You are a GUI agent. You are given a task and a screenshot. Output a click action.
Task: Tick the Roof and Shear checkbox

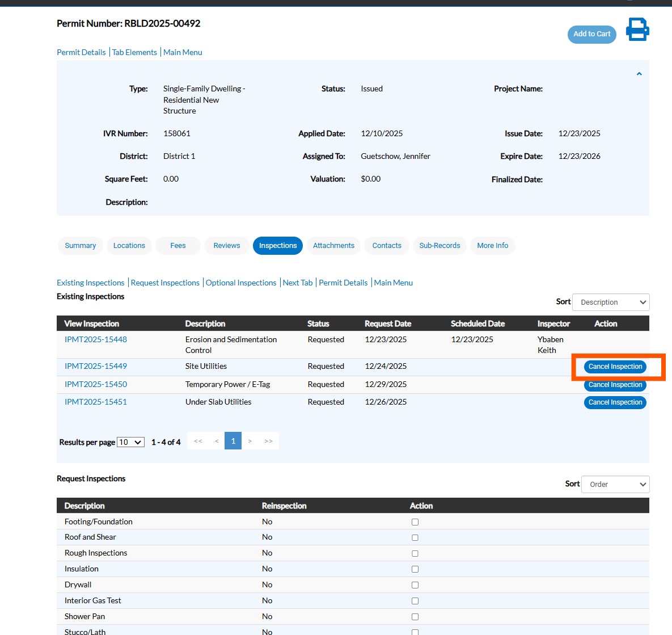point(415,537)
